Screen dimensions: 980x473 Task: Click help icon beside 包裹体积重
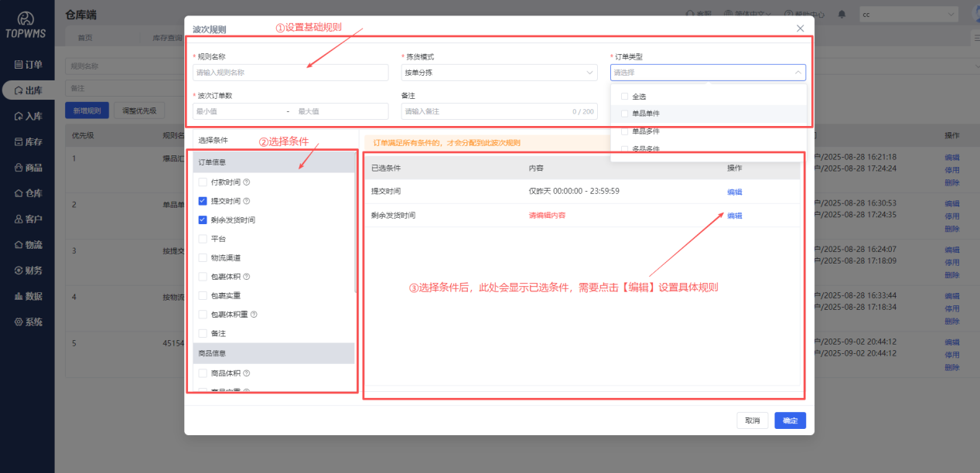tap(254, 315)
